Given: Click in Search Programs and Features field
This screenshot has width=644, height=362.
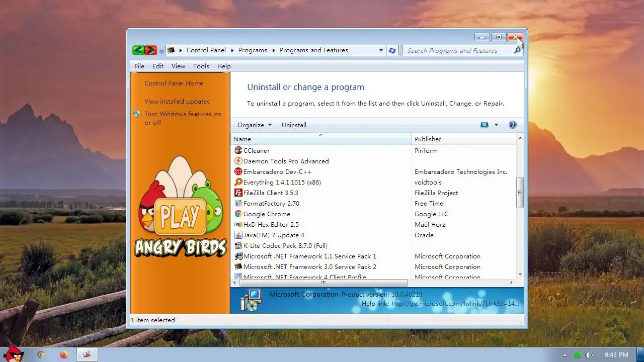Looking at the screenshot, I should 458,50.
